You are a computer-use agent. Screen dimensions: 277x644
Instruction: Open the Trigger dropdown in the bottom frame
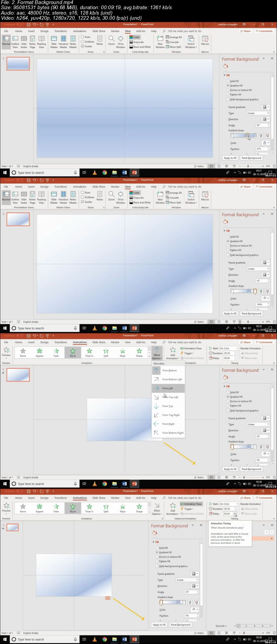coord(187,509)
